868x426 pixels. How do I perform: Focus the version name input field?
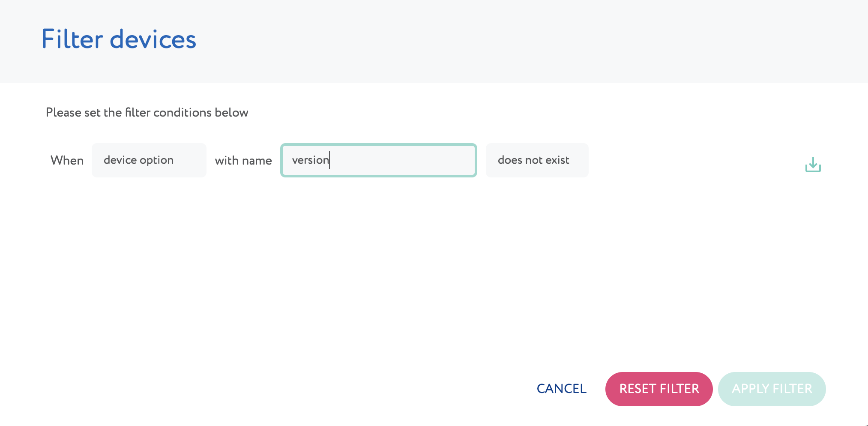pos(379,160)
